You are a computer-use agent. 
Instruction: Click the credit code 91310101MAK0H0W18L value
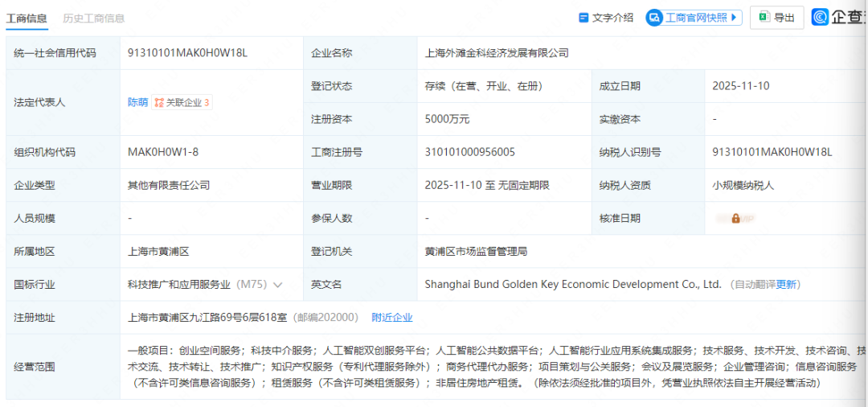point(187,53)
